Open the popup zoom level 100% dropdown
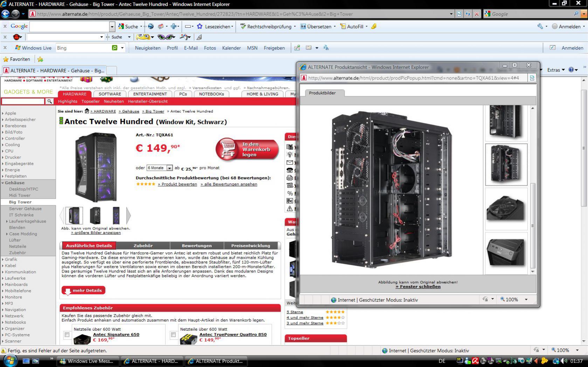This screenshot has width=588, height=367. 526,299
